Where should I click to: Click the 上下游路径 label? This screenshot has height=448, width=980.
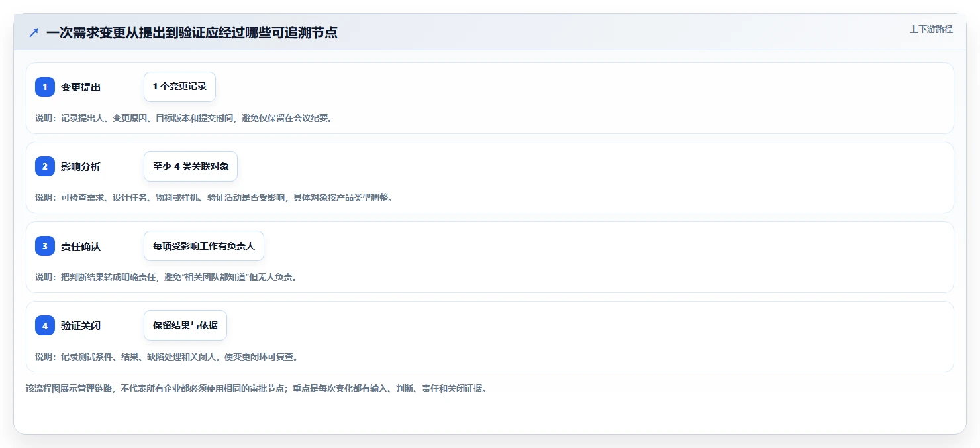coord(931,29)
